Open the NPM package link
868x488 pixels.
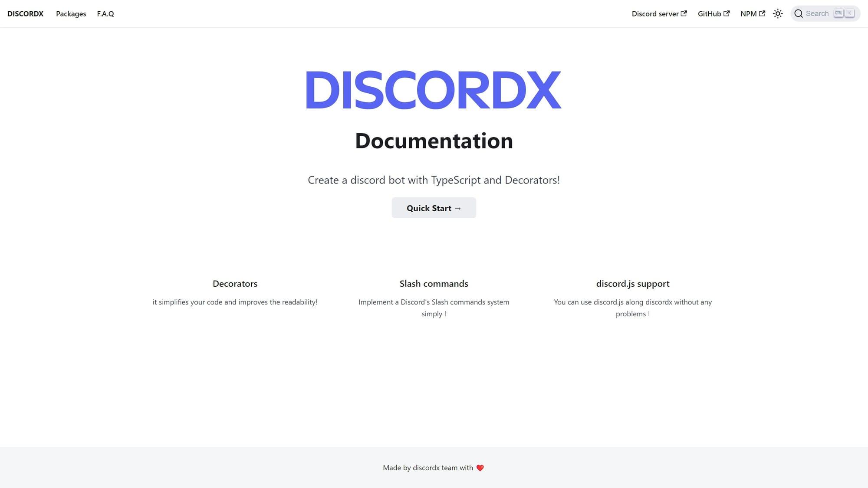pos(753,13)
